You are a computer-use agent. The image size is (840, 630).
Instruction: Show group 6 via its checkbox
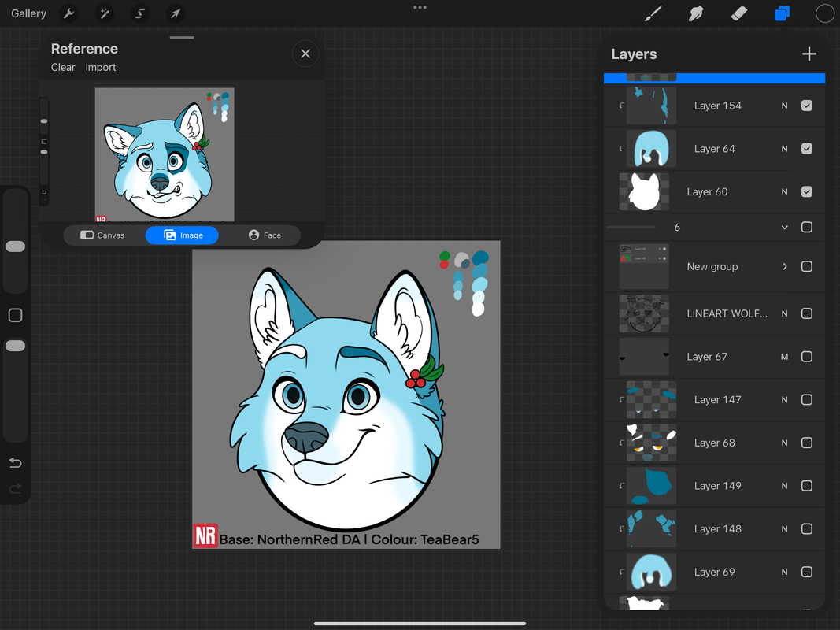(x=807, y=227)
